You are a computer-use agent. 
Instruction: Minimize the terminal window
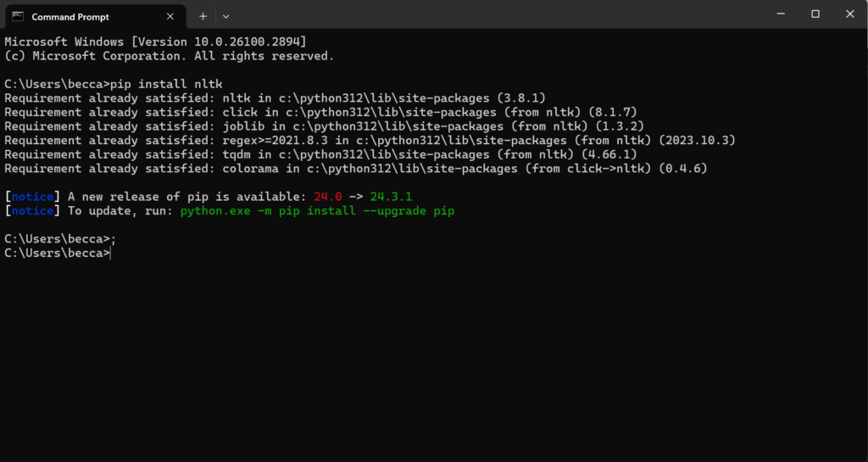coord(777,14)
